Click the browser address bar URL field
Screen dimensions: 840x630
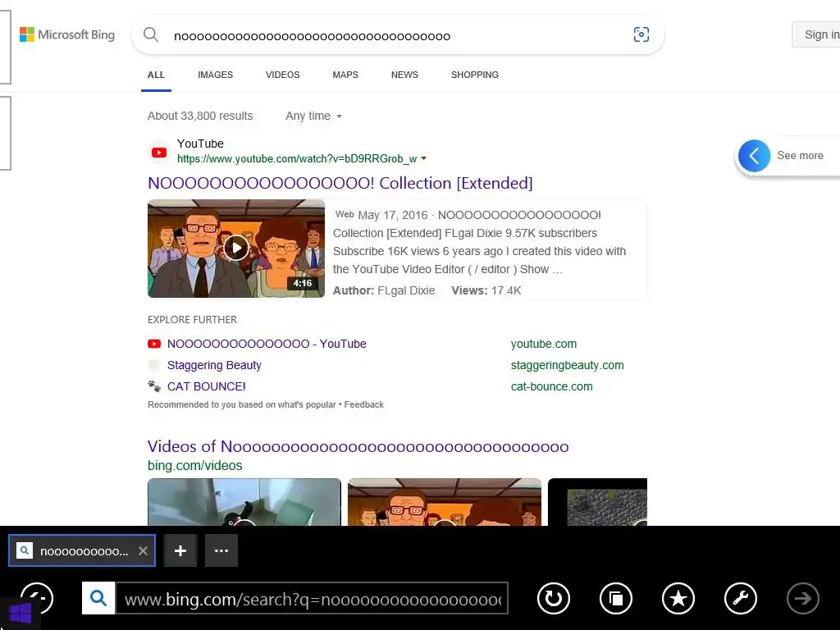[313, 598]
